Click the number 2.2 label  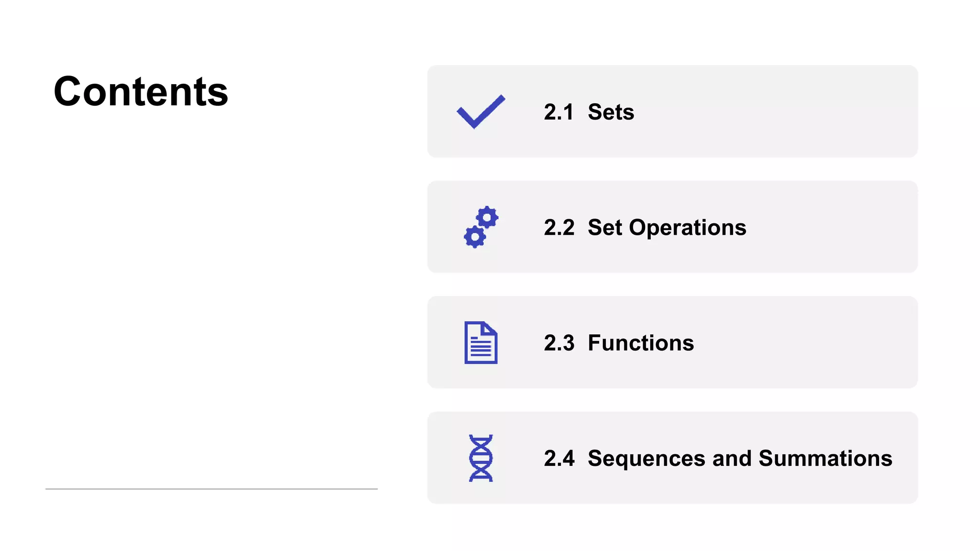point(559,228)
